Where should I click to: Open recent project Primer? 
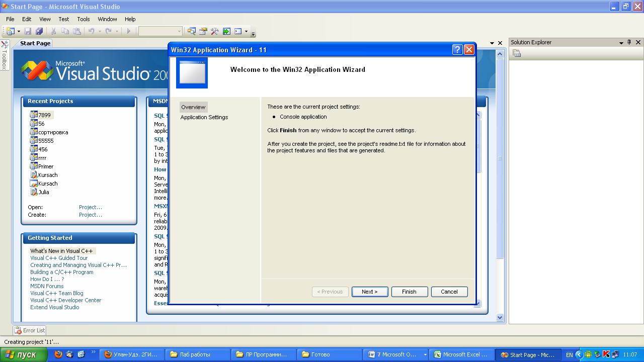pos(42,166)
